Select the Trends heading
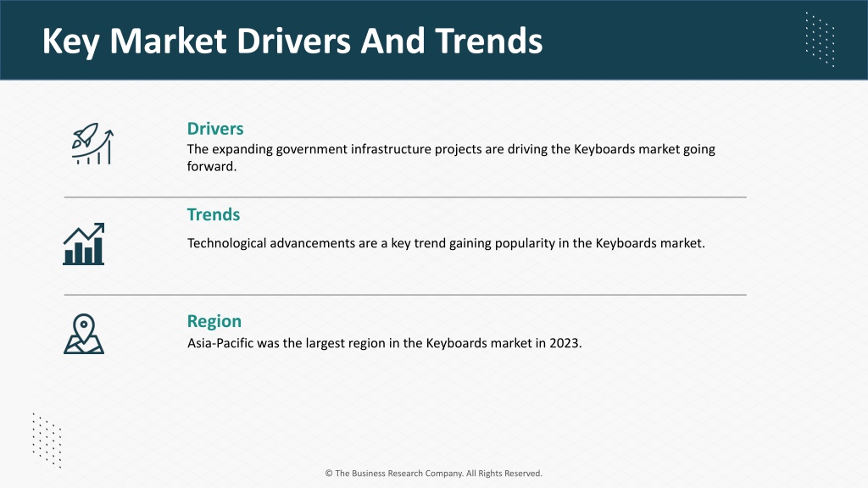868x488 pixels. pyautogui.click(x=213, y=214)
